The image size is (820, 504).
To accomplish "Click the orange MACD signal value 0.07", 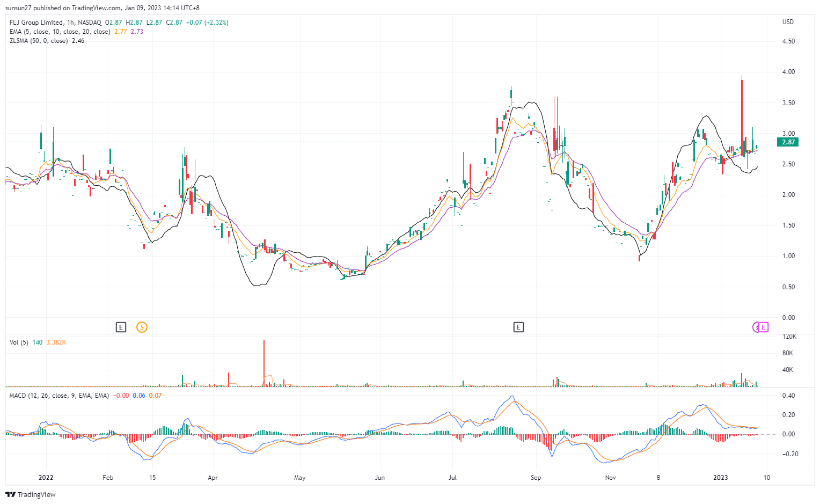I will (x=155, y=396).
